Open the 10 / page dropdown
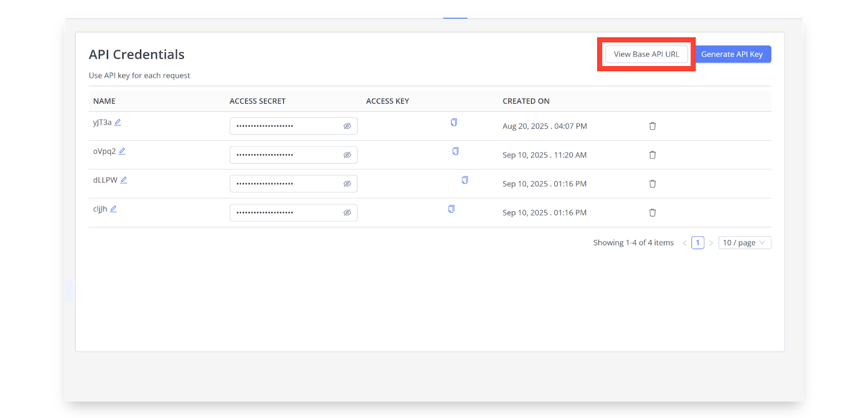 point(744,243)
